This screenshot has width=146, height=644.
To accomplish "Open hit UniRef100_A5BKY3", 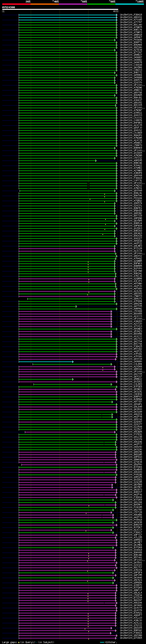I will pos(131,90).
